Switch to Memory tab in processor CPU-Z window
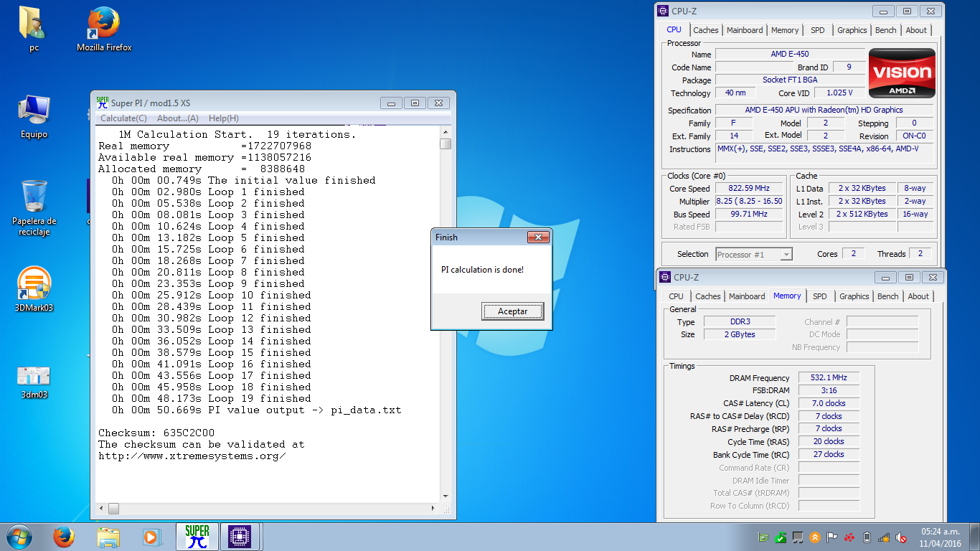The height and width of the screenshot is (551, 980). point(785,30)
